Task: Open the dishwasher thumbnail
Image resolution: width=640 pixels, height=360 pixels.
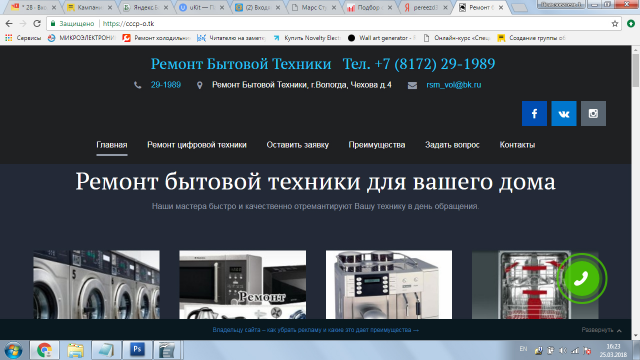Action: pos(535,284)
